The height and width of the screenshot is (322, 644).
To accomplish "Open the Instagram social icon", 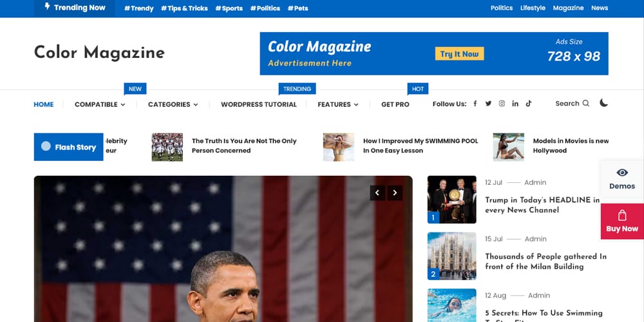I will (502, 104).
